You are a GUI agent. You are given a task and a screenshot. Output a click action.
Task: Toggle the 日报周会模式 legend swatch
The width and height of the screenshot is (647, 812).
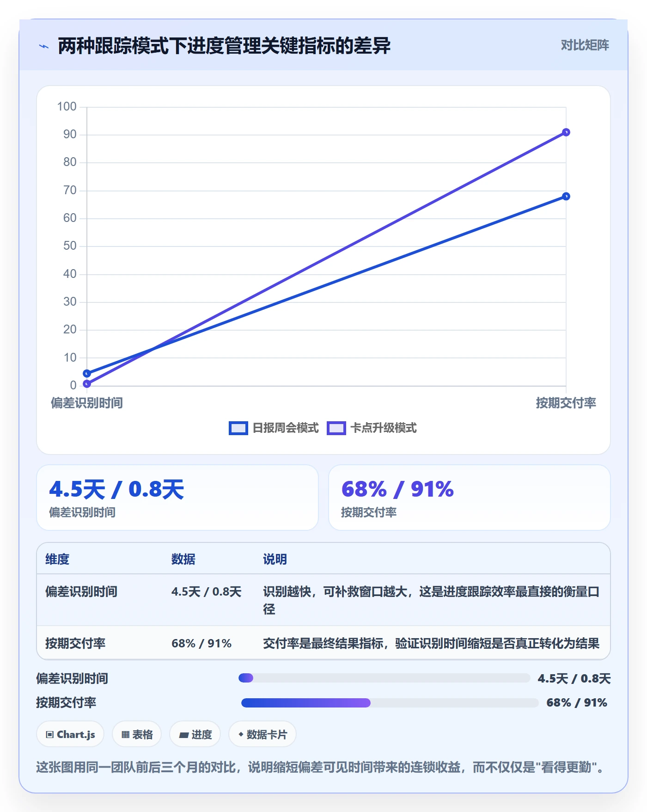(x=238, y=428)
